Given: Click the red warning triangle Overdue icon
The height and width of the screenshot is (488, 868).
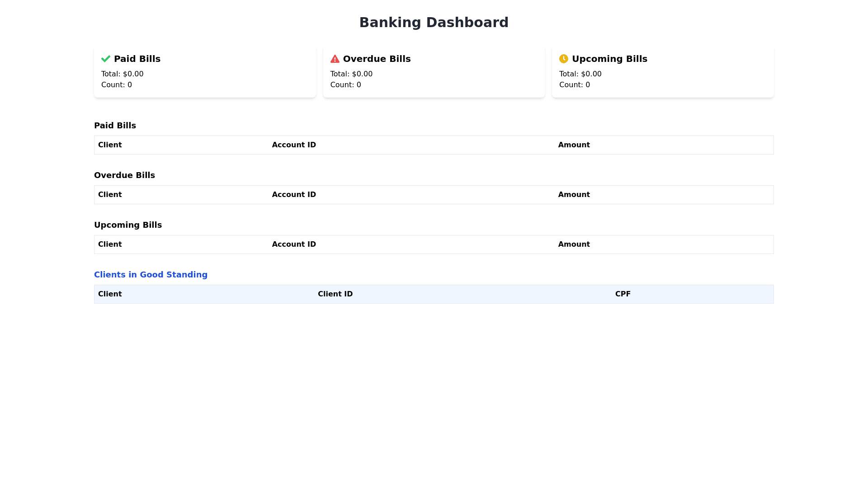Looking at the screenshot, I should click(335, 59).
